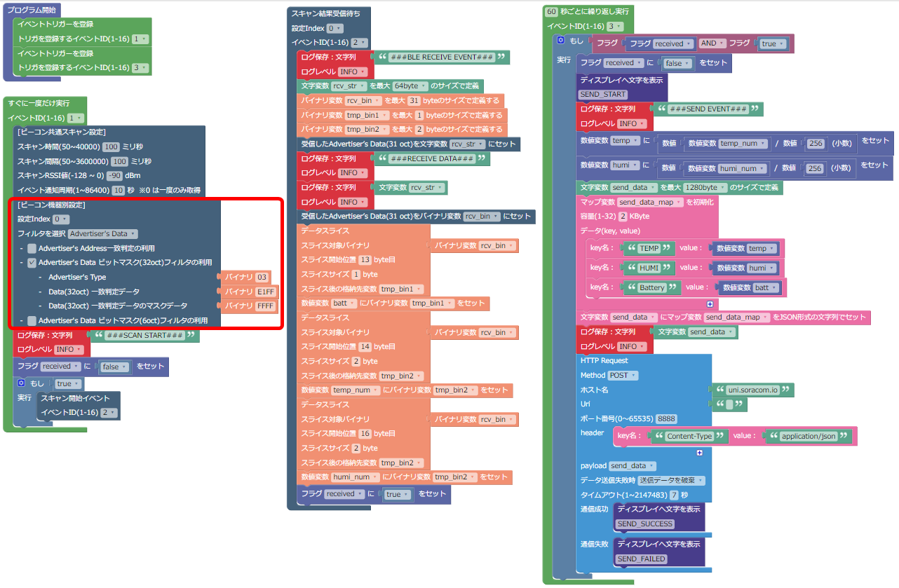Open gear settings on the もし block with スキャン開始イベント
The width and height of the screenshot is (899, 588).
point(22,383)
